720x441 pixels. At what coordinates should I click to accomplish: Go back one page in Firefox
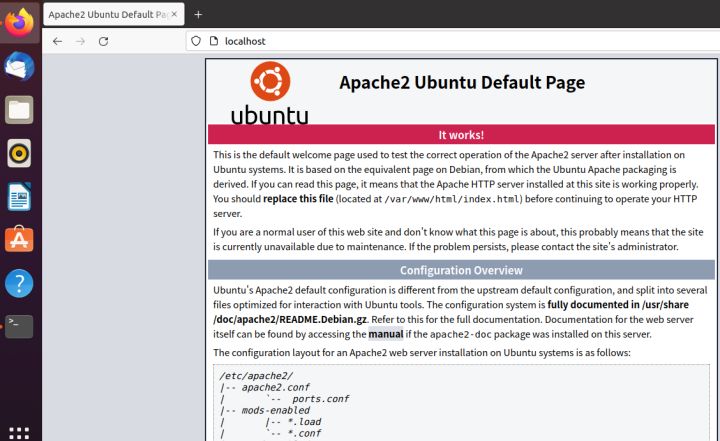pos(57,41)
